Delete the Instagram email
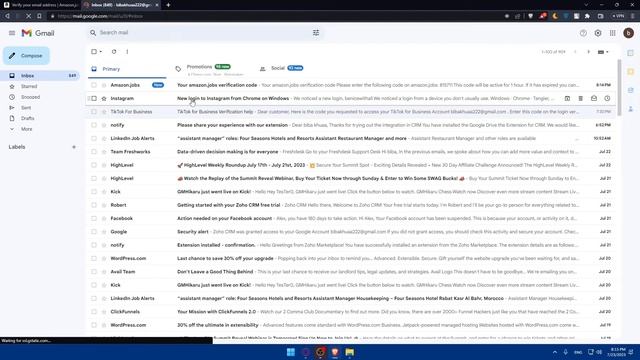640x360 pixels. pyautogui.click(x=580, y=98)
